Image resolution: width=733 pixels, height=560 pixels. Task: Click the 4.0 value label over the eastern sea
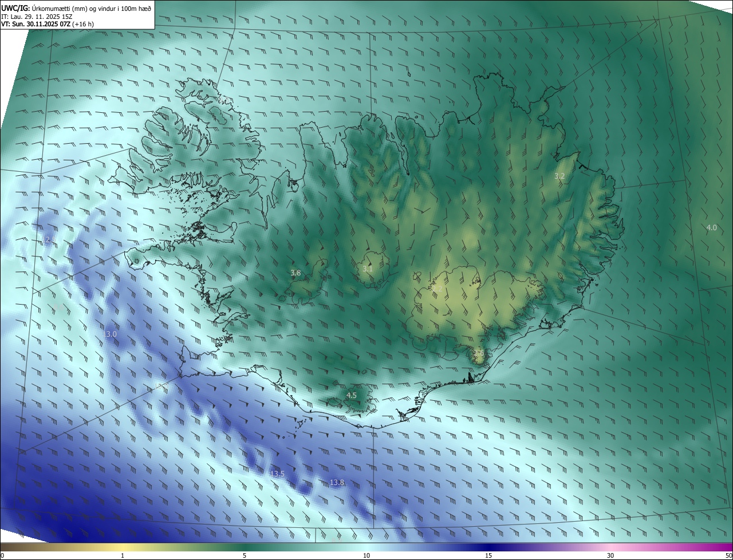click(711, 227)
